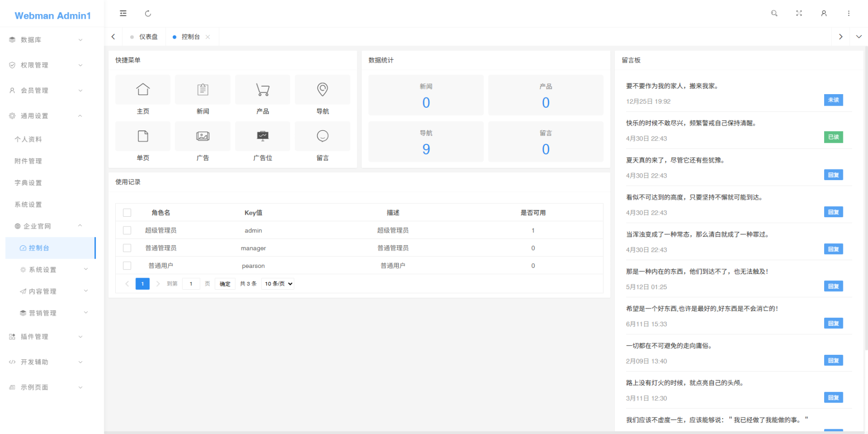Open the Products (产品) cart icon

click(x=262, y=90)
